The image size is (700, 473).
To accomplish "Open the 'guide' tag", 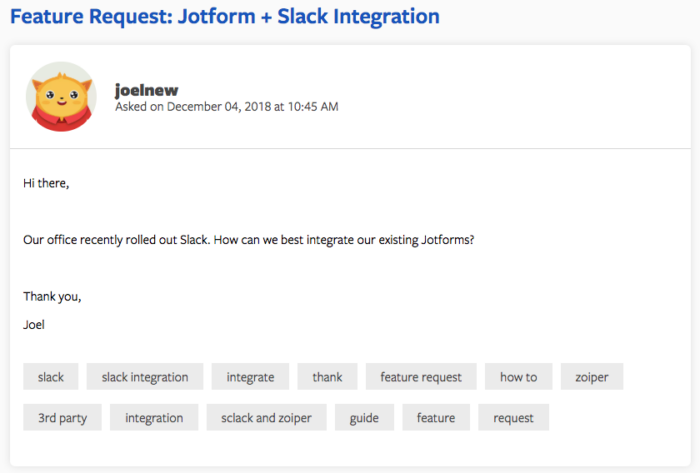I will (364, 418).
